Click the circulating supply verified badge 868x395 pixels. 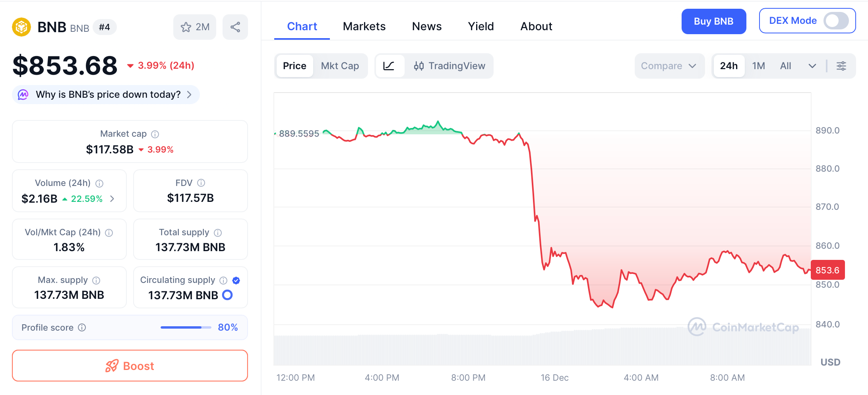coord(236,281)
